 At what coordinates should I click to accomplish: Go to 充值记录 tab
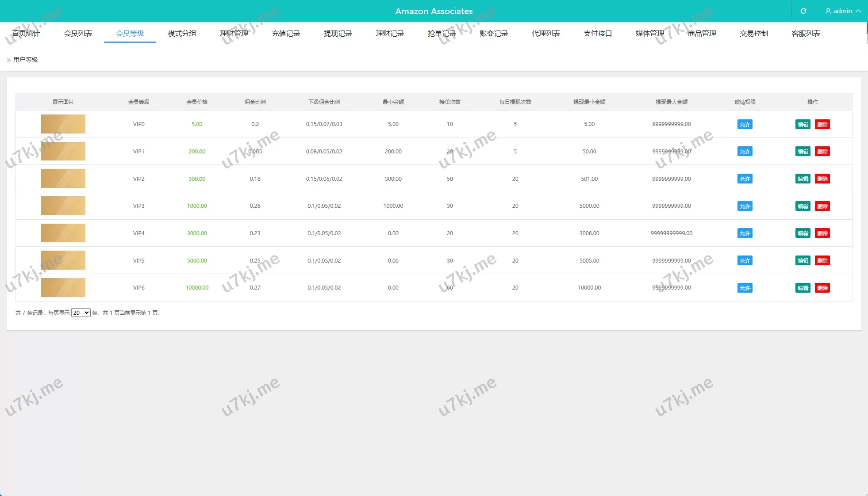coord(286,34)
